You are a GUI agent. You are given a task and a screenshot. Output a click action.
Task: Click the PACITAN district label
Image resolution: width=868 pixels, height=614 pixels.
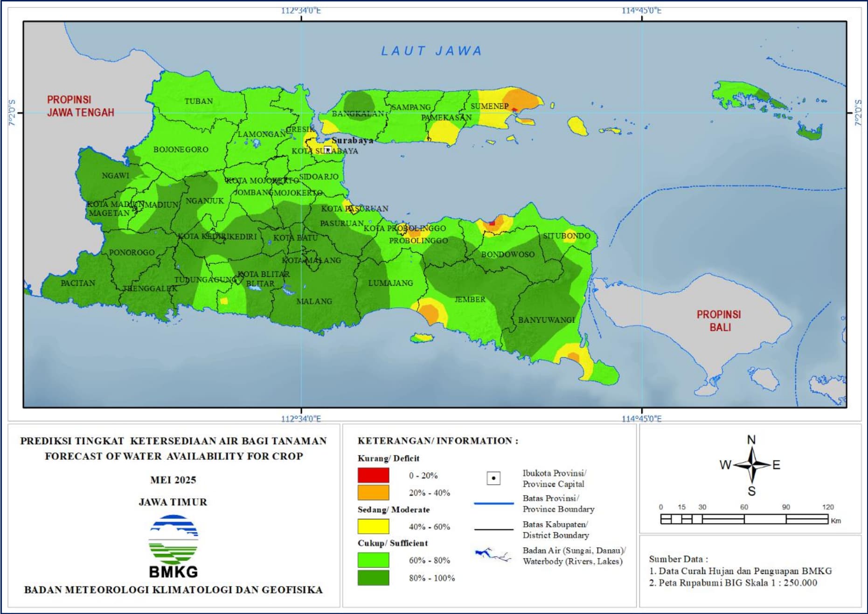pos(78,283)
